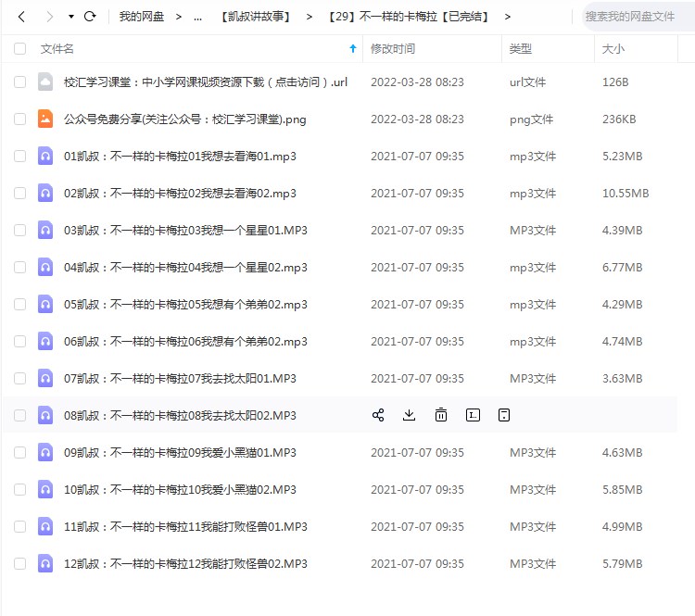Click audio icon of 04凯叔 我想一个星星02
Screen dimensions: 695x616
[x=45, y=267]
